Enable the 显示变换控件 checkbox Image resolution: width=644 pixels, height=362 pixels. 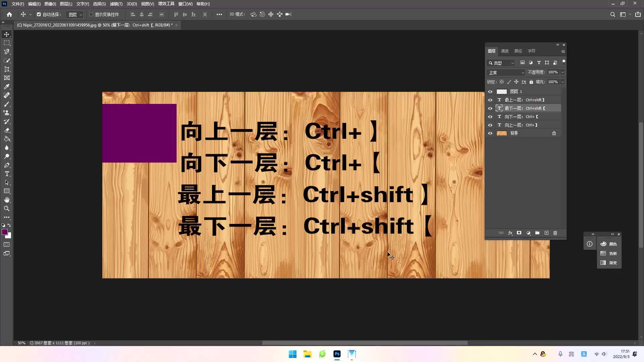pyautogui.click(x=91, y=14)
